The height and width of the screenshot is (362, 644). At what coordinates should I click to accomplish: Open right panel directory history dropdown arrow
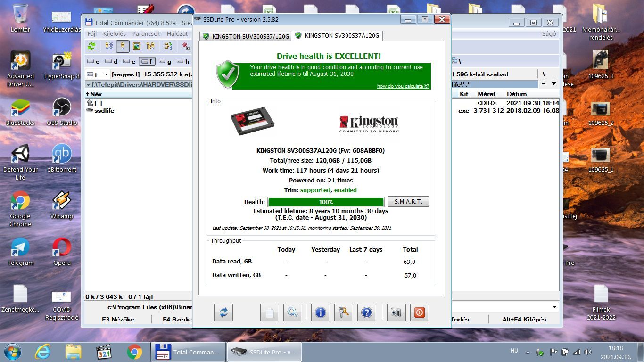tap(553, 84)
